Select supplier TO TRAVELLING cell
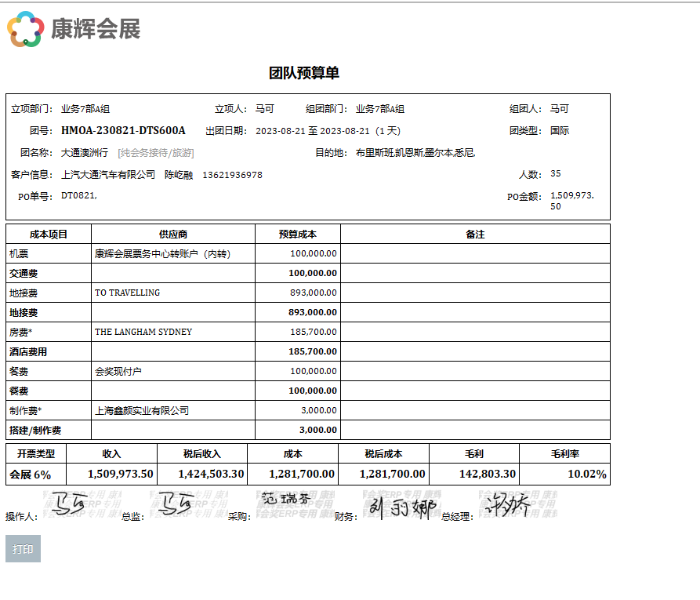 click(127, 293)
